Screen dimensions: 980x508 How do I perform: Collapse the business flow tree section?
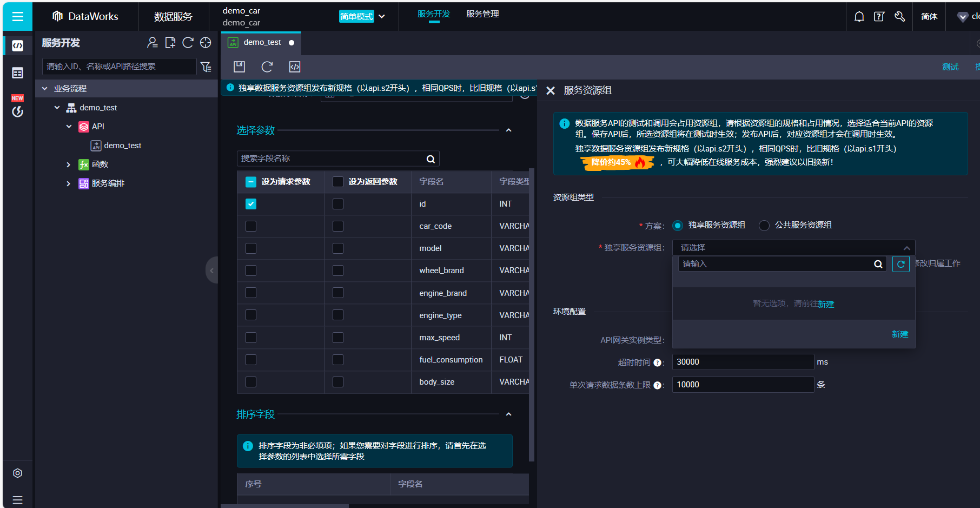click(x=45, y=89)
